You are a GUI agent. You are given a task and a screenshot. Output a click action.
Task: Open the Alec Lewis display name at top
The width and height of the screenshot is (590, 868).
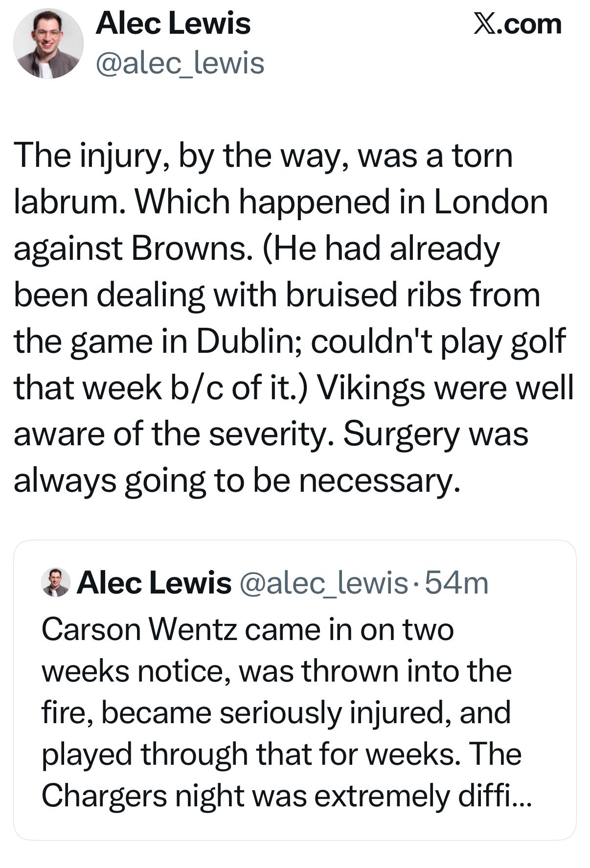(x=173, y=23)
